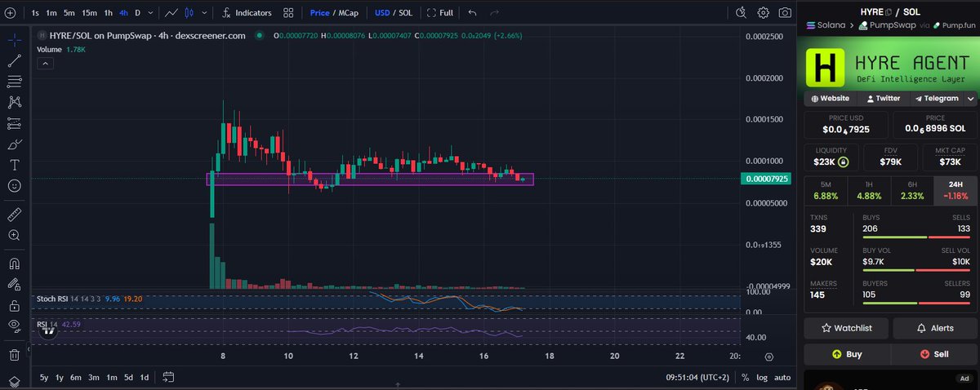This screenshot has height=390, width=980.
Task: Add HYRE to Watchlist
Action: click(x=847, y=328)
